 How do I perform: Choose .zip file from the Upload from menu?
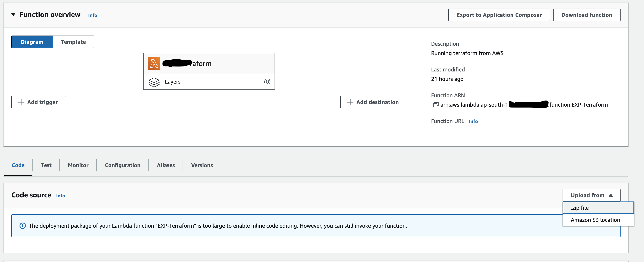pyautogui.click(x=580, y=208)
